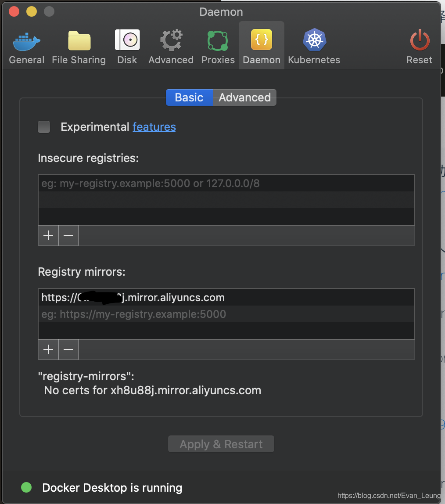This screenshot has width=445, height=504.
Task: Open the Kubernetes settings panel
Action: pyautogui.click(x=314, y=44)
